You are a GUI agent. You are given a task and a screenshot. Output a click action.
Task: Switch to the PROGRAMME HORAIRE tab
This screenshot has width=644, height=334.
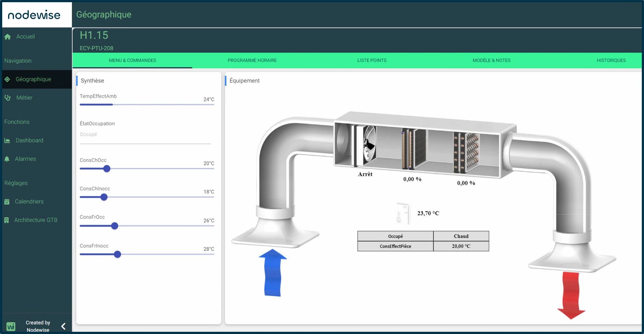[x=252, y=60]
